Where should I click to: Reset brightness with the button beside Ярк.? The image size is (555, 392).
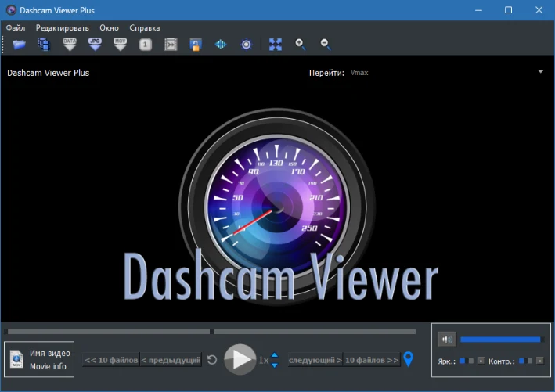481,361
